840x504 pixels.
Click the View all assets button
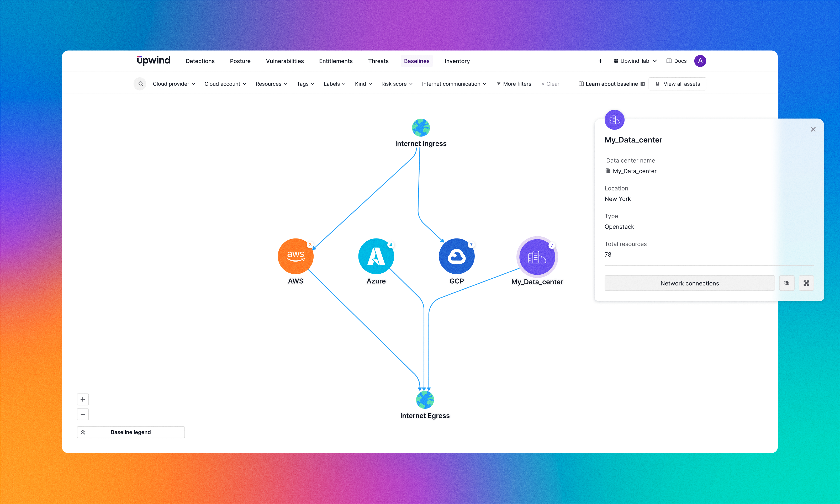pyautogui.click(x=677, y=83)
